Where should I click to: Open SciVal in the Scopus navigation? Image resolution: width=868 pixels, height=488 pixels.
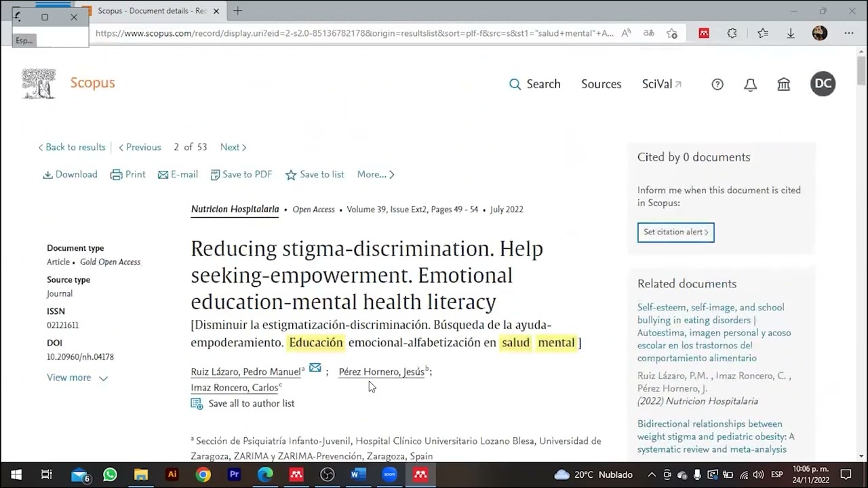pyautogui.click(x=662, y=84)
